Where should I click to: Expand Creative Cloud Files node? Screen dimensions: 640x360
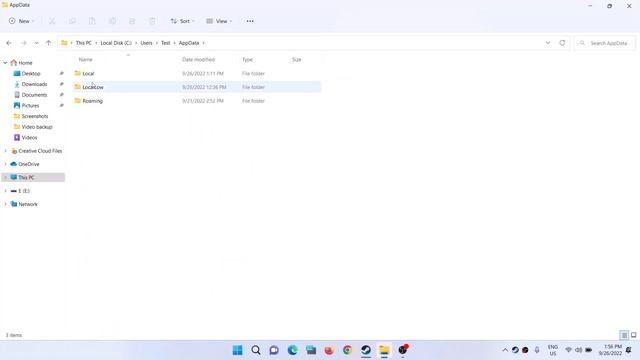(x=5, y=151)
